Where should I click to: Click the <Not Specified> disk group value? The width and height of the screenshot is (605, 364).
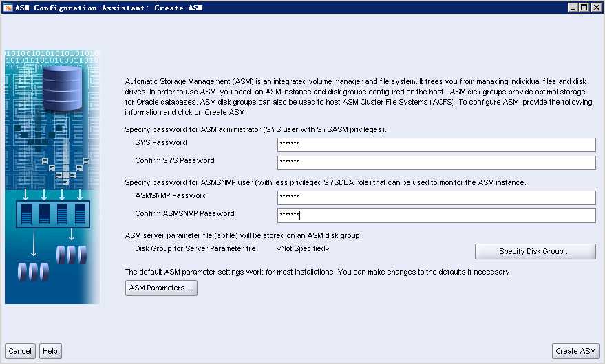[303, 248]
